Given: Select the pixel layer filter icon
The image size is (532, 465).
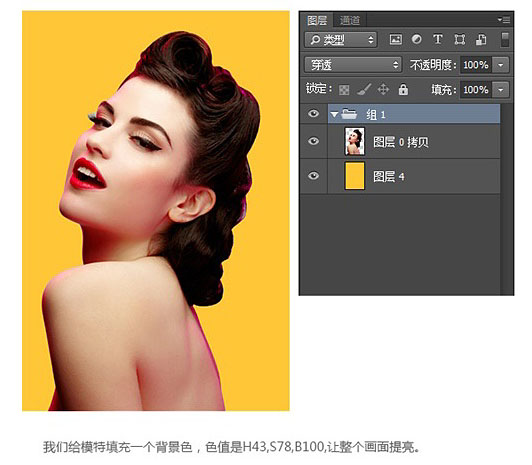Looking at the screenshot, I should pyautogui.click(x=396, y=39).
